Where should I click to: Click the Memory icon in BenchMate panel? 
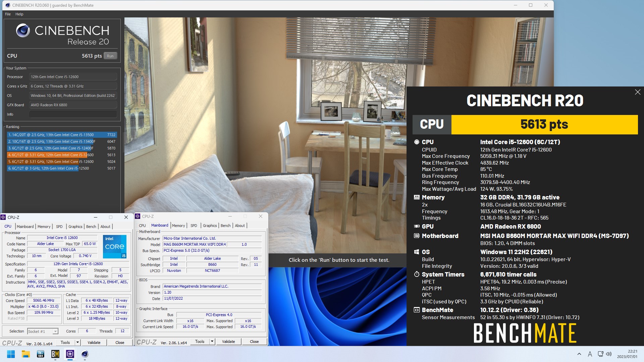417,197
